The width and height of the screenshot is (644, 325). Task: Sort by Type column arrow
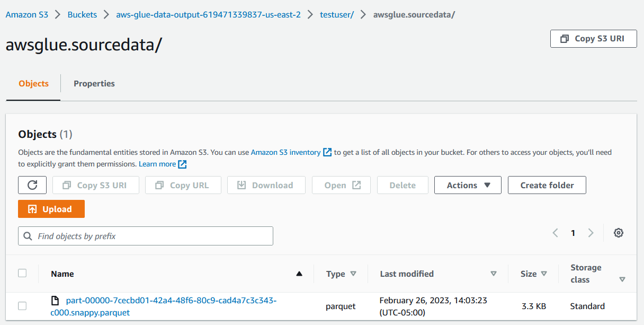pyautogui.click(x=353, y=274)
